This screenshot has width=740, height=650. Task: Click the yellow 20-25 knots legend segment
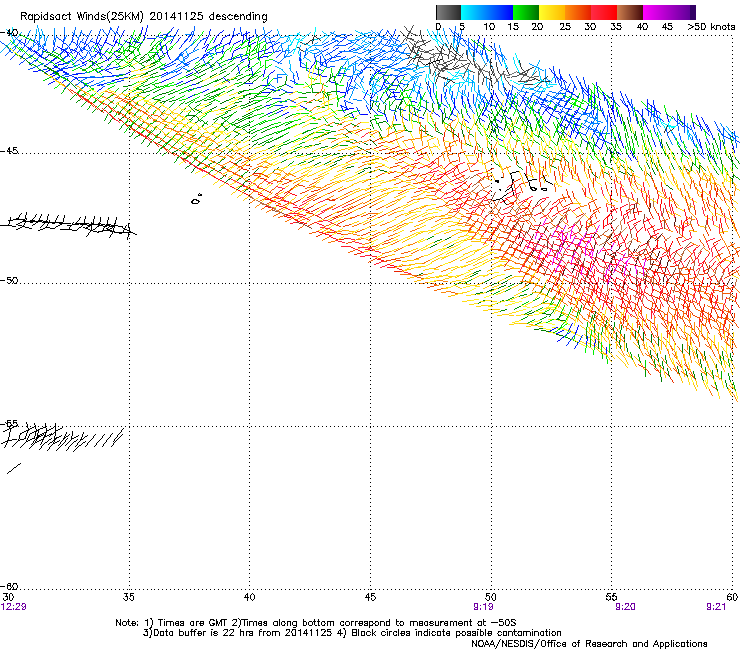pos(552,12)
